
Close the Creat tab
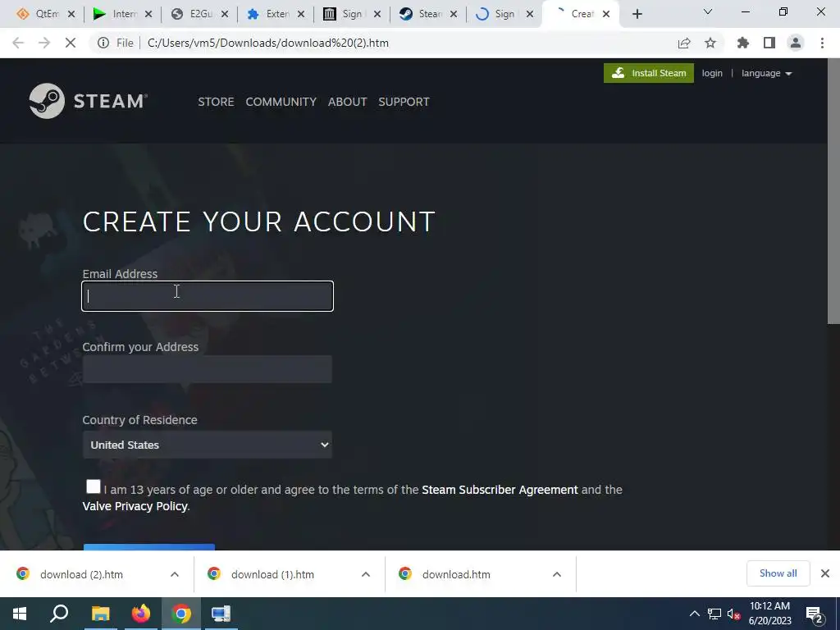(606, 15)
